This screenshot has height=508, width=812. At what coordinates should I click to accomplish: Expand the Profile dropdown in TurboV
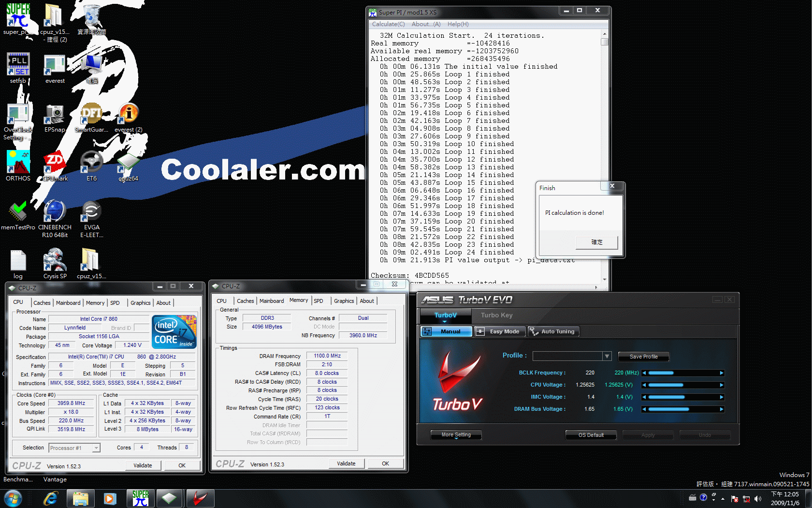[607, 356]
